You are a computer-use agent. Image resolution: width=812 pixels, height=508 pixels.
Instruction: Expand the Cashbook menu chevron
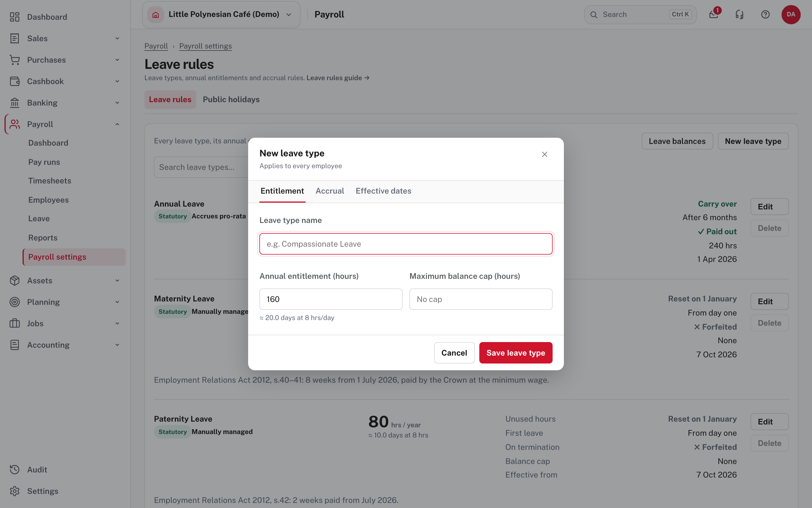coord(117,81)
